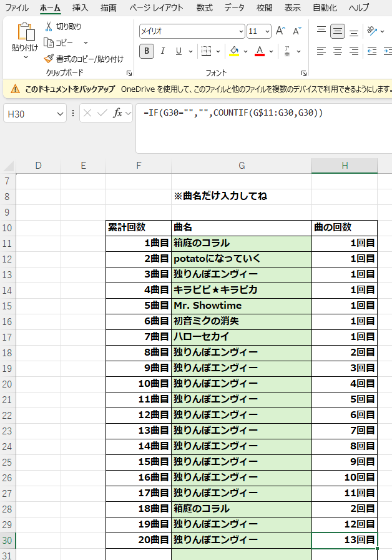Click the Cut (切り取り) scissors icon
The image size is (392, 560).
[x=49, y=27]
